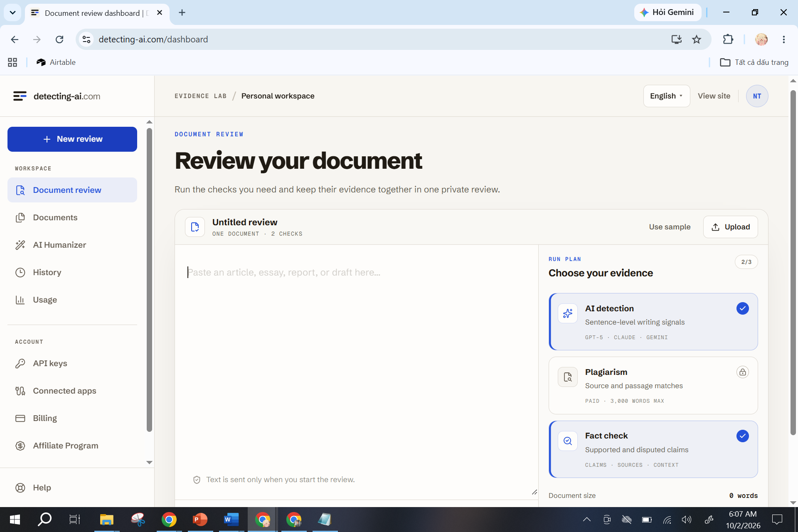
Task: Open Word from the taskbar
Action: point(231,520)
